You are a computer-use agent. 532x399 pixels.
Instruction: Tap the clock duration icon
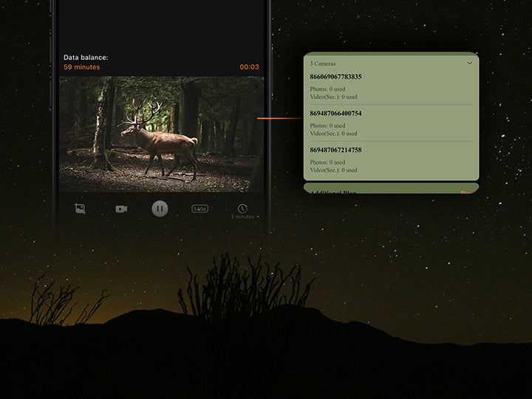click(242, 208)
